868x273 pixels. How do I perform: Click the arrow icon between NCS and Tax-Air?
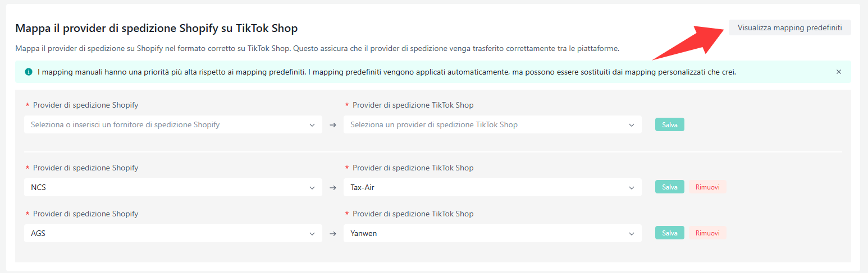(x=332, y=187)
